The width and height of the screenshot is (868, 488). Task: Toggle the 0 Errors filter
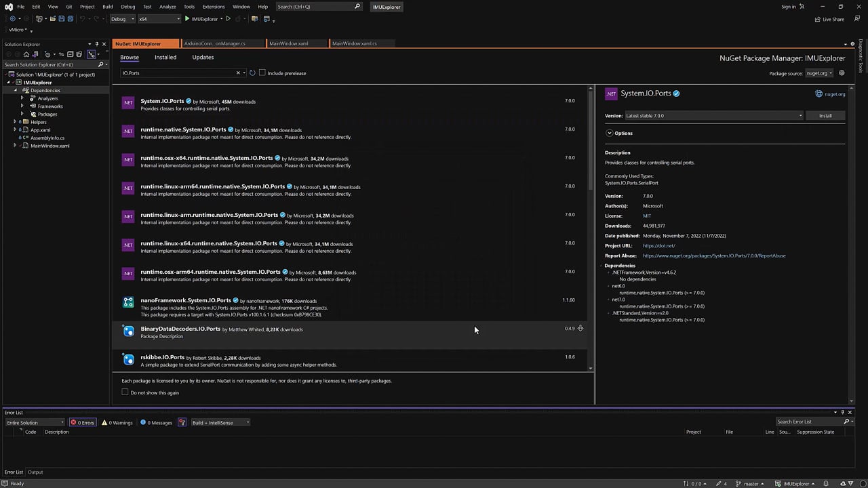(83, 422)
